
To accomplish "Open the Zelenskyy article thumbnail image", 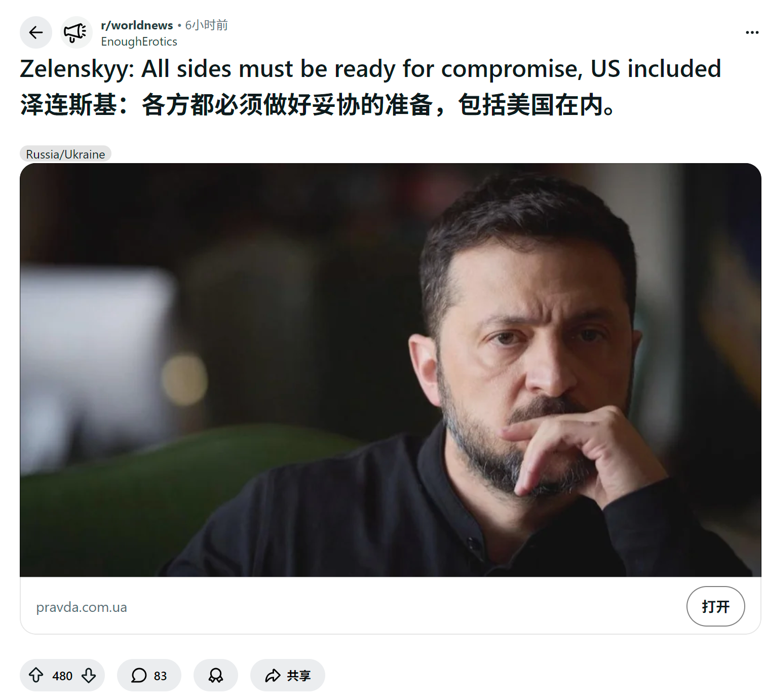I will [x=390, y=370].
